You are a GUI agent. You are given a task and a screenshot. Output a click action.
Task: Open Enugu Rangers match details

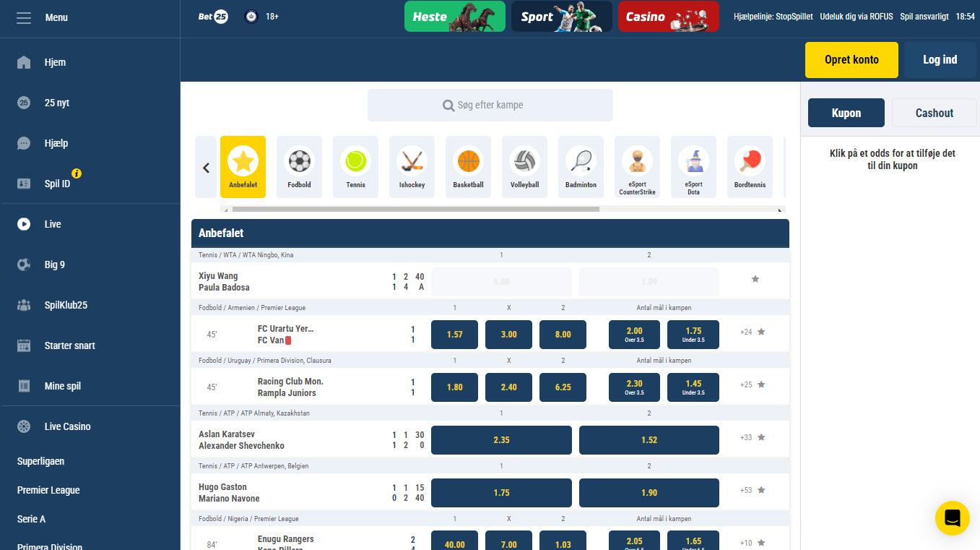click(286, 539)
